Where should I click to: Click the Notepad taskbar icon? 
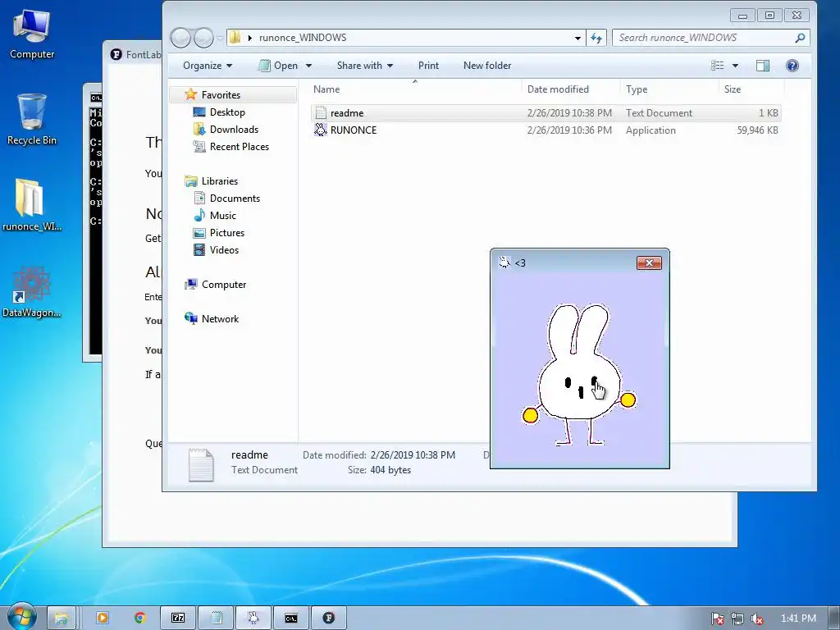click(217, 619)
